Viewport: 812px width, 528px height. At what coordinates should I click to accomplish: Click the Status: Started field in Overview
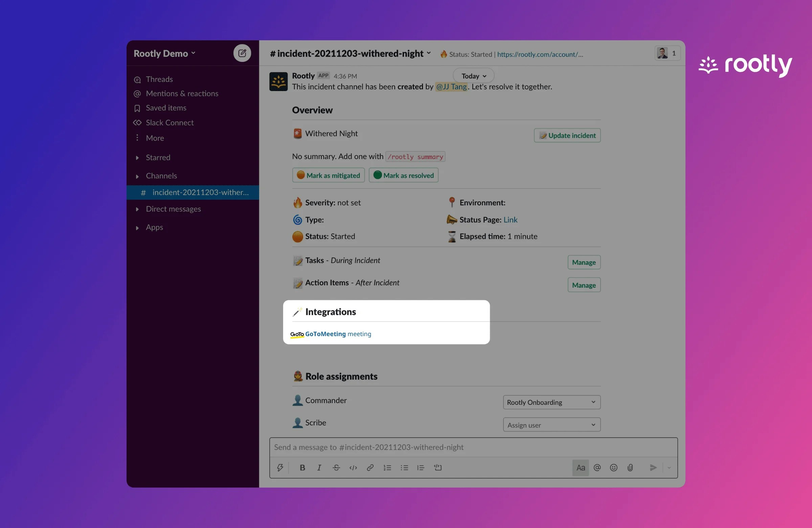(x=330, y=237)
